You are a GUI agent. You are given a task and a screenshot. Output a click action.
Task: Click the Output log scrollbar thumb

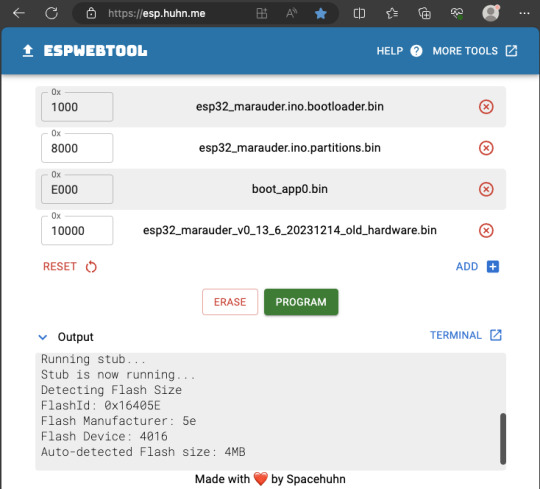point(503,439)
